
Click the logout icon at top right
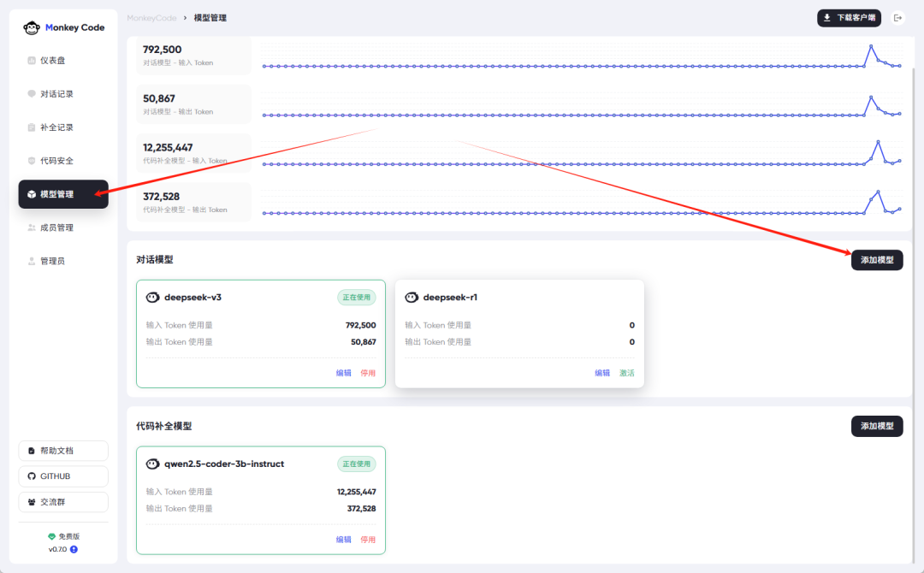897,18
